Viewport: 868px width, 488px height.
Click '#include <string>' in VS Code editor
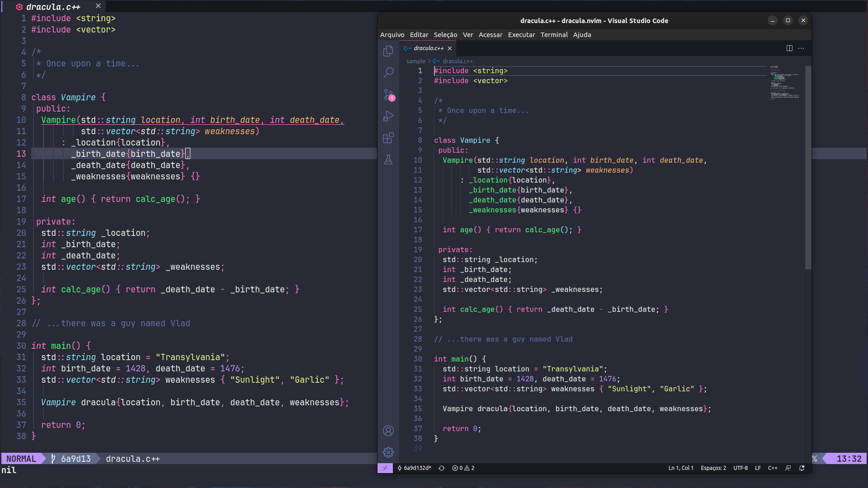pos(471,71)
